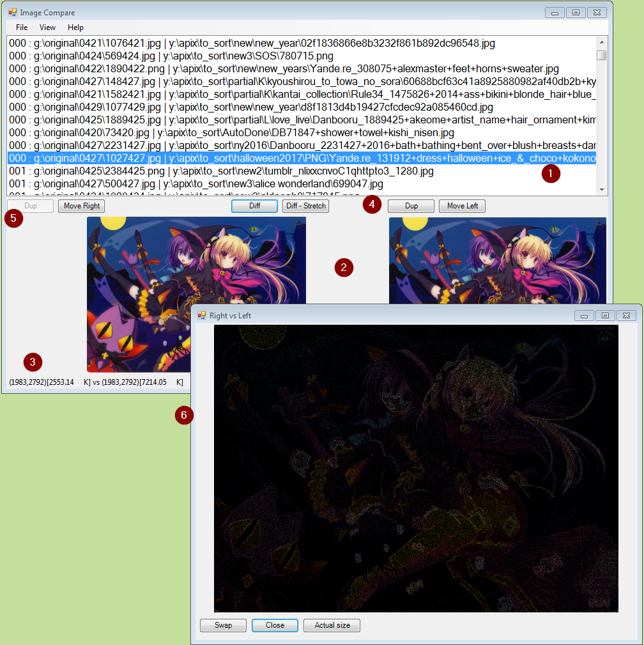Close the Image Compare window

point(597,13)
